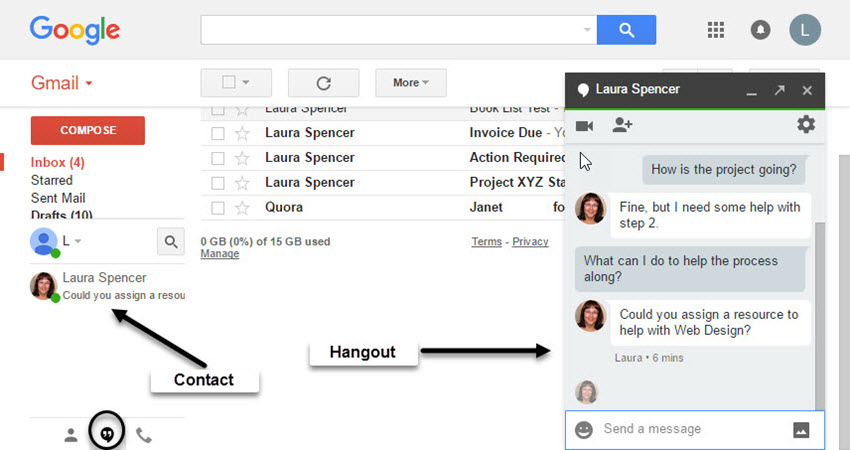Open the Laura Spencer contact conversation
The width and height of the screenshot is (850, 450).
(107, 286)
